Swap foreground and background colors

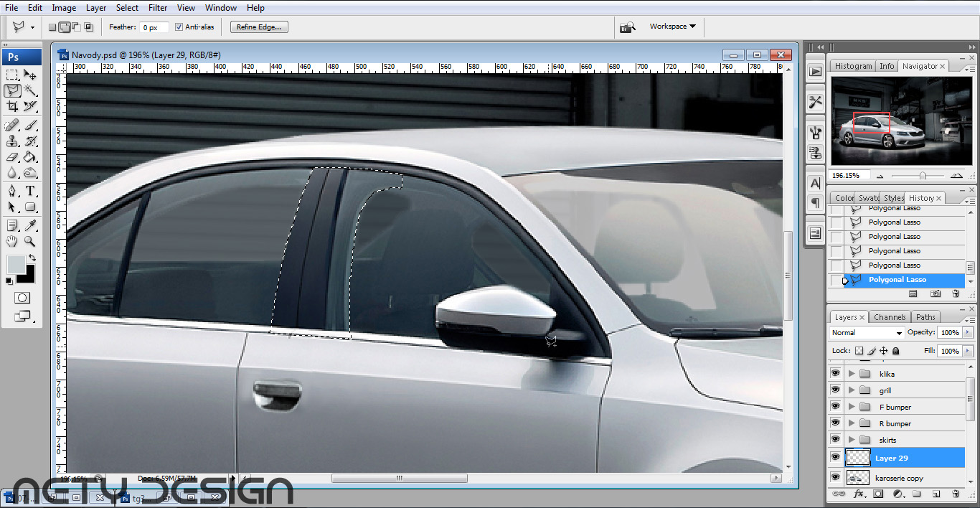pos(32,257)
